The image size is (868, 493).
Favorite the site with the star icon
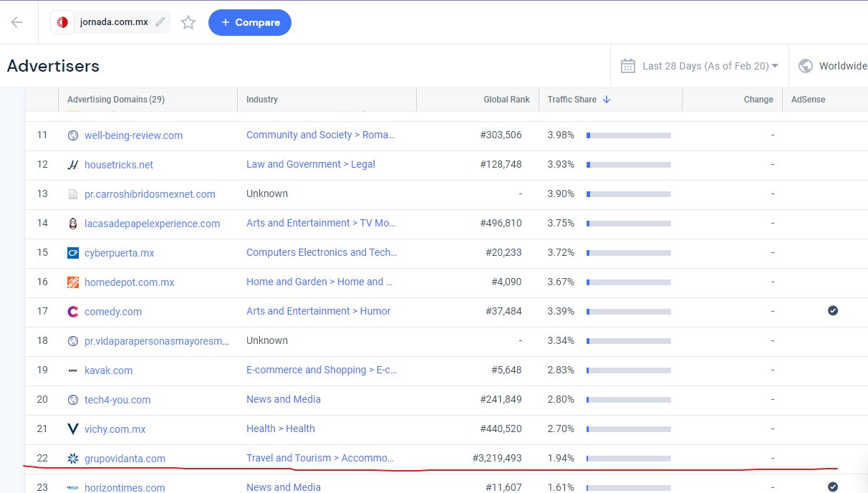188,23
